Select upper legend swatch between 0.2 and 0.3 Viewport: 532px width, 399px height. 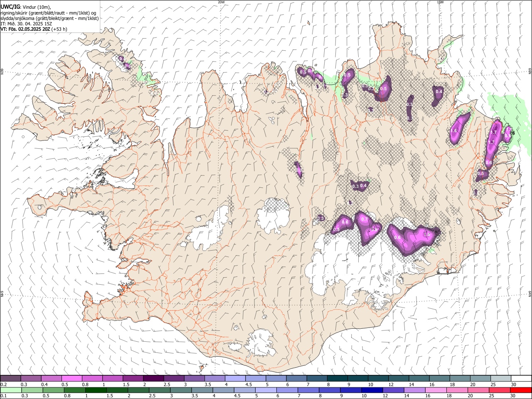click(11, 379)
